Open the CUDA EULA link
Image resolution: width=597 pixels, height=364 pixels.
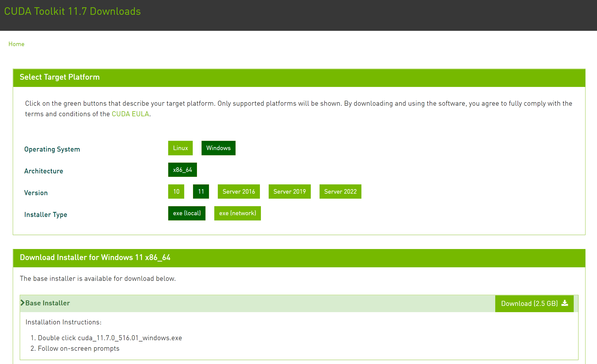click(x=130, y=114)
